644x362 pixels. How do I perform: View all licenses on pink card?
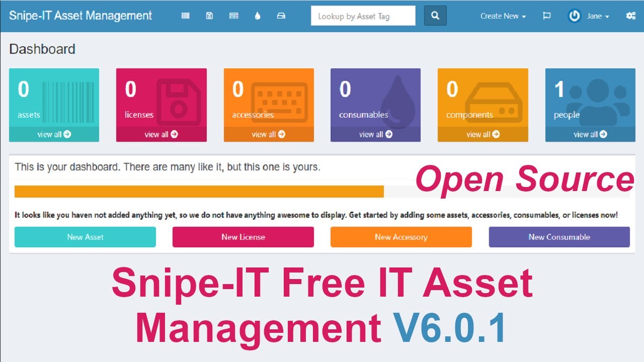pos(162,134)
